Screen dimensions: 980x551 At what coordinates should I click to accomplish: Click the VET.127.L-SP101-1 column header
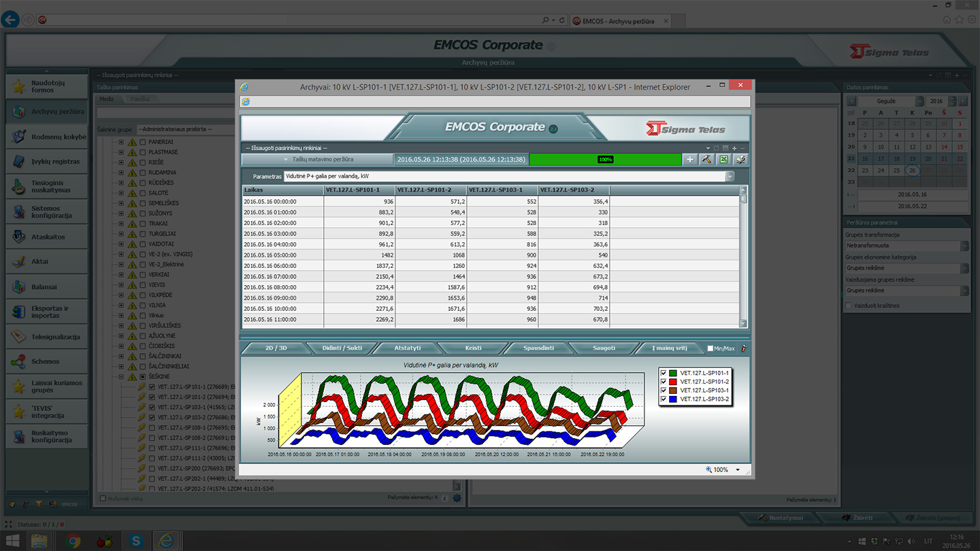click(x=359, y=190)
